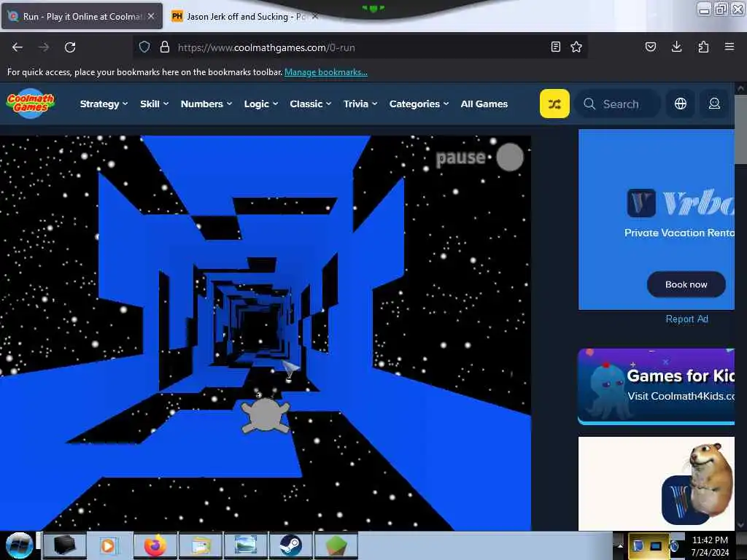Open the Pocket save icon
Image resolution: width=747 pixels, height=560 pixels.
[651, 47]
